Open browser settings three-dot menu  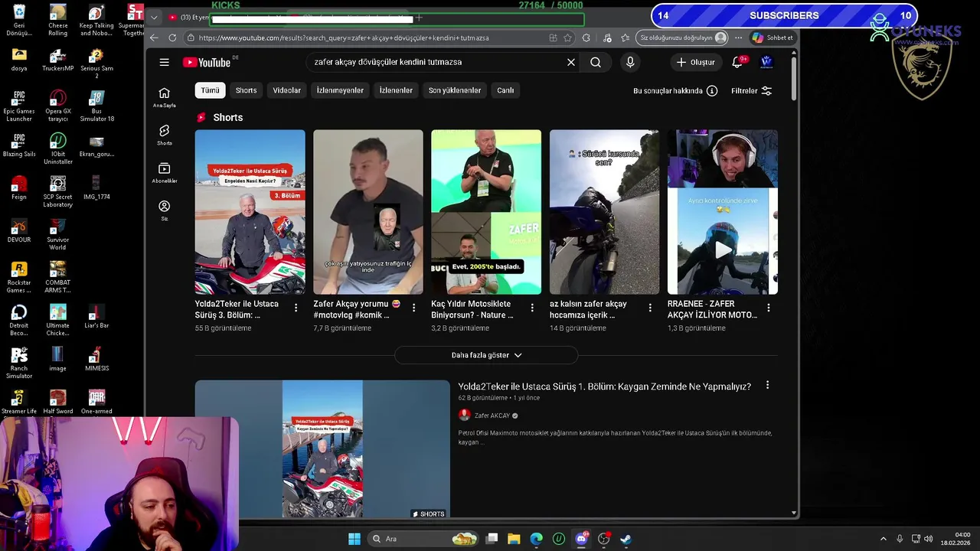738,37
